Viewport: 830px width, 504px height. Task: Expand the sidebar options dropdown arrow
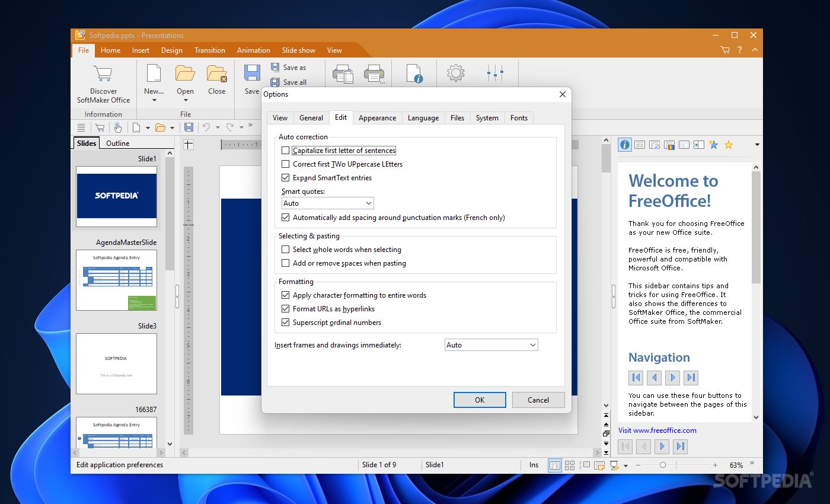coord(757,145)
